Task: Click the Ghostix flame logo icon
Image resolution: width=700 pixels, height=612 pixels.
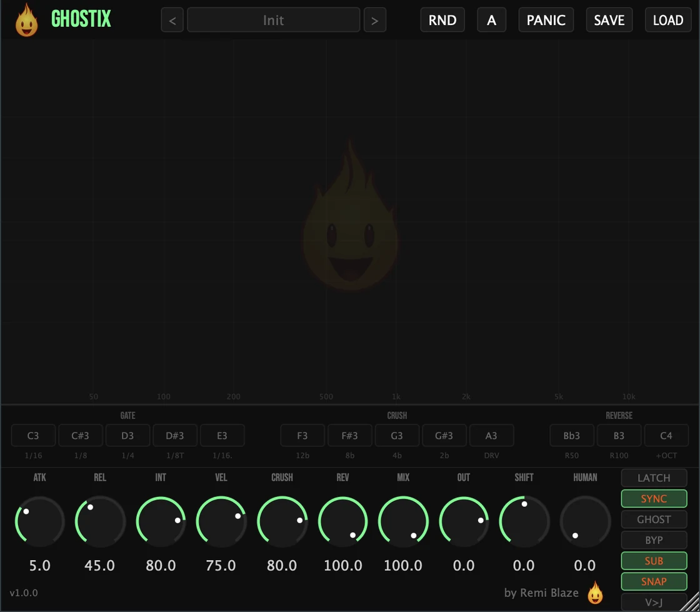Action: (27, 20)
